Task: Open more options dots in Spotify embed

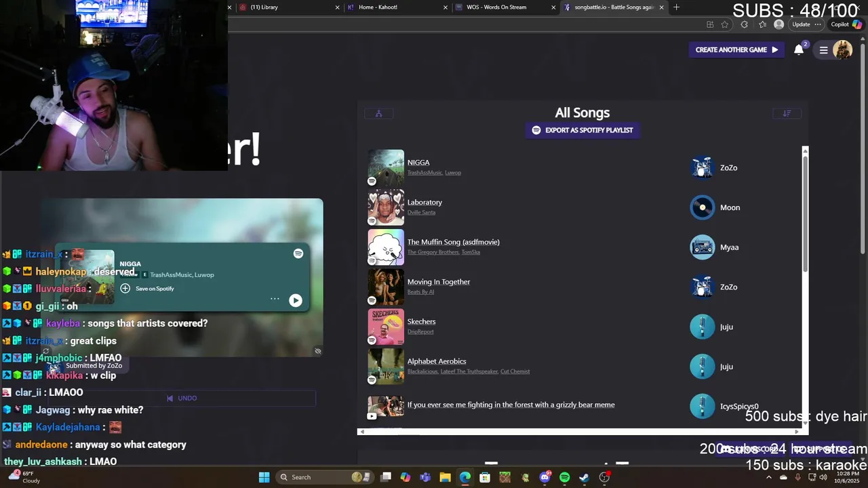Action: tap(275, 299)
